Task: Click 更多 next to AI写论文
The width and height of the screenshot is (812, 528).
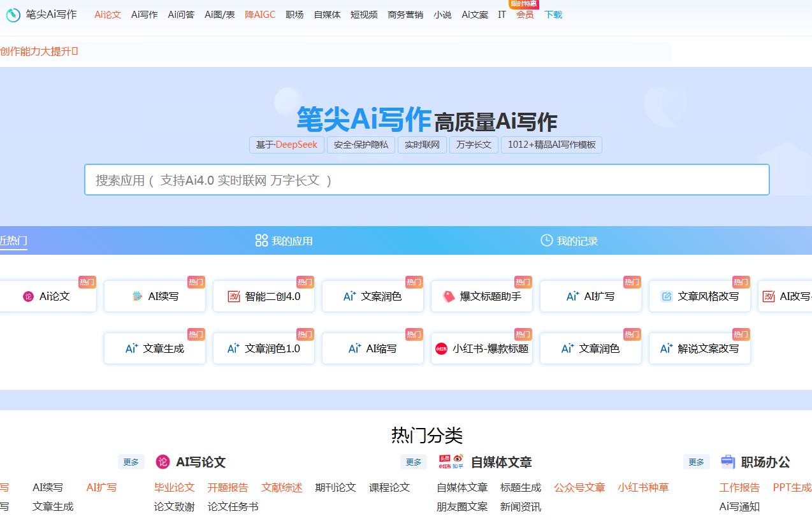Action: (131, 462)
